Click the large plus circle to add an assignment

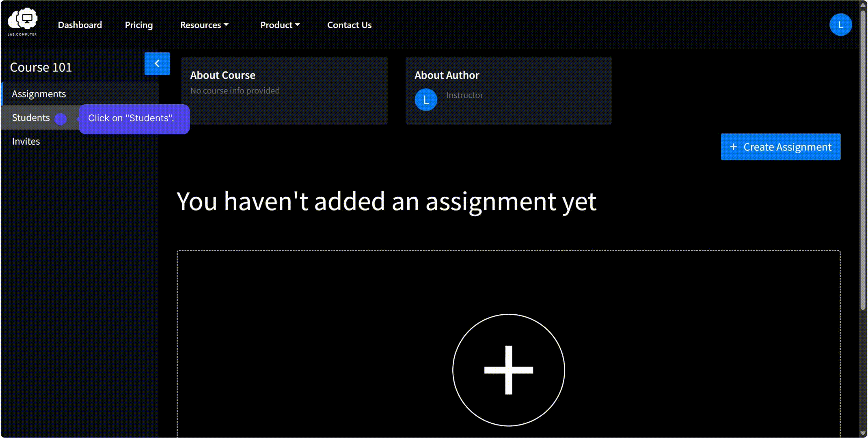tap(509, 370)
